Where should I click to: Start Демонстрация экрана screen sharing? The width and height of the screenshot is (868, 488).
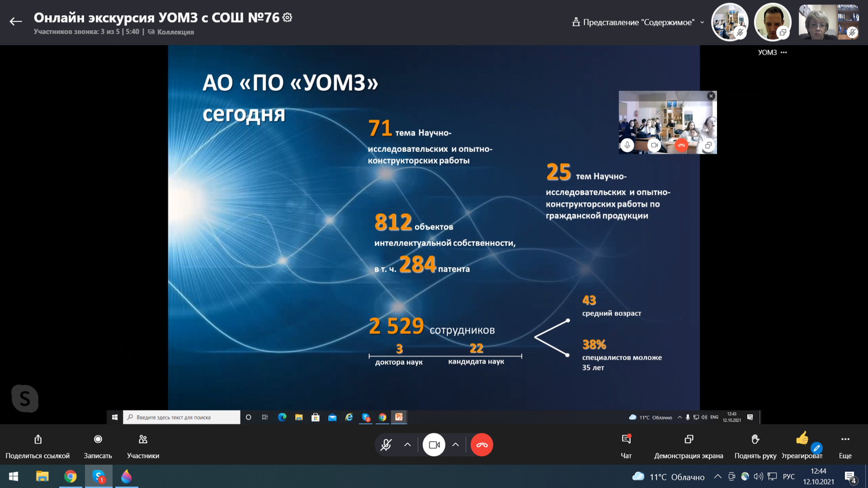[x=689, y=447]
